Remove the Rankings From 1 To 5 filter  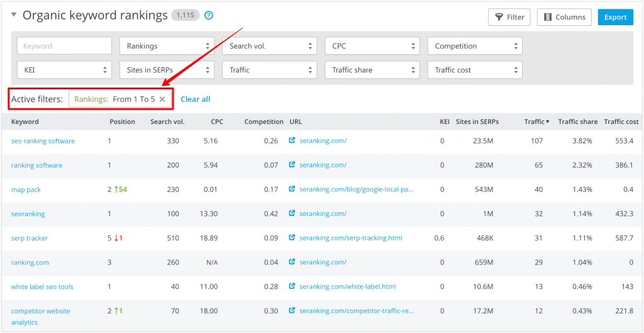point(162,99)
